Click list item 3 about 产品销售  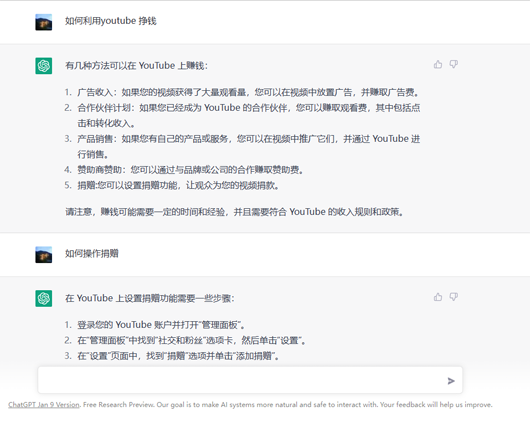click(242, 146)
